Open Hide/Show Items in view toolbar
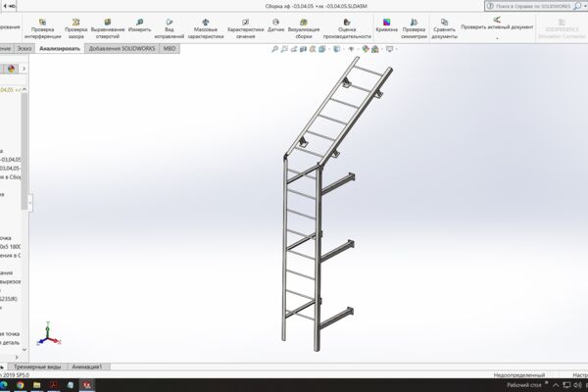Viewport: 588px width, 392px height. pos(352,49)
